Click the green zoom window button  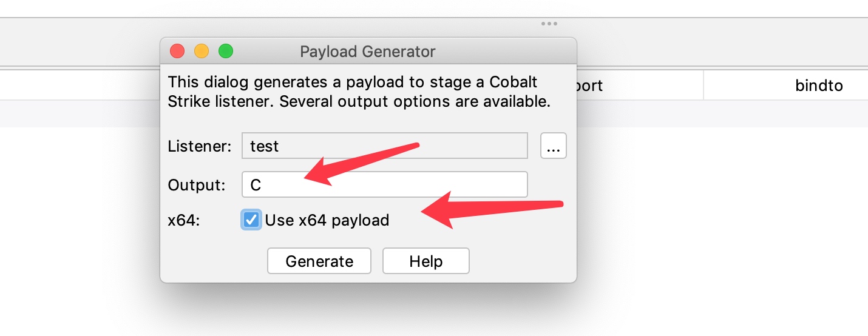pos(226,52)
